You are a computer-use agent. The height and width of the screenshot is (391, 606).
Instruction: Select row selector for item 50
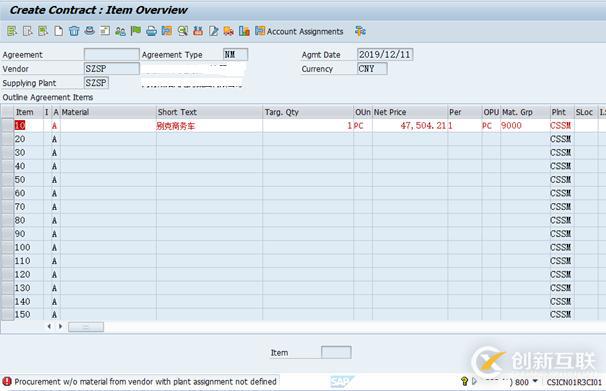click(7, 180)
